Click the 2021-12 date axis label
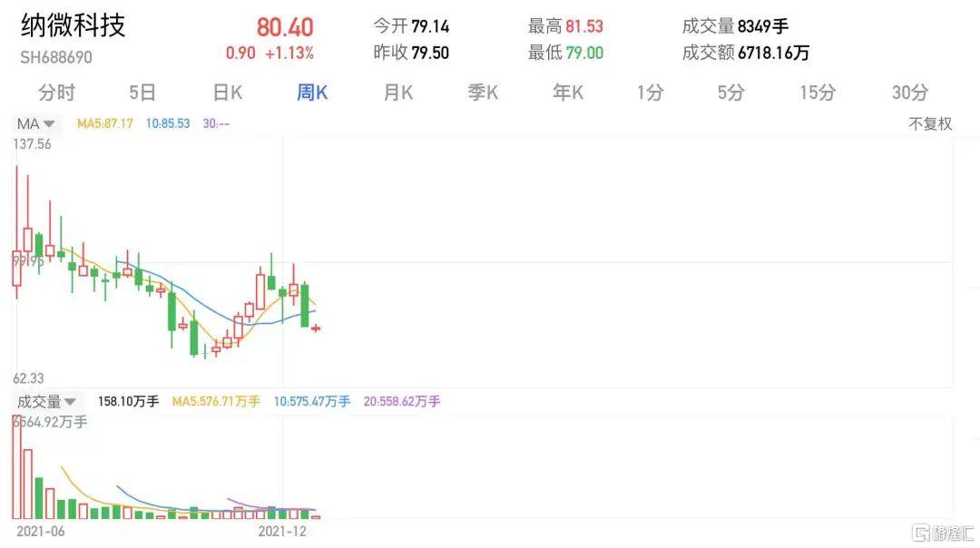The width and height of the screenshot is (980, 548). (x=282, y=532)
